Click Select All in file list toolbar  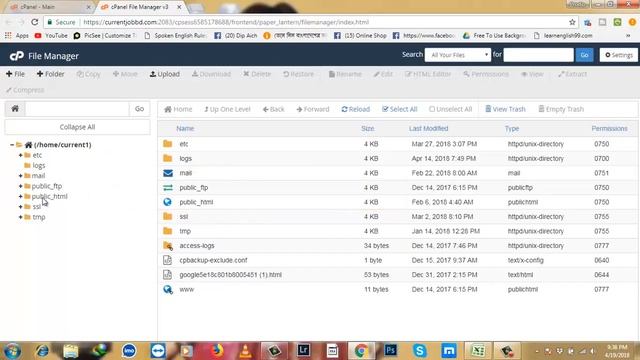[x=400, y=109]
